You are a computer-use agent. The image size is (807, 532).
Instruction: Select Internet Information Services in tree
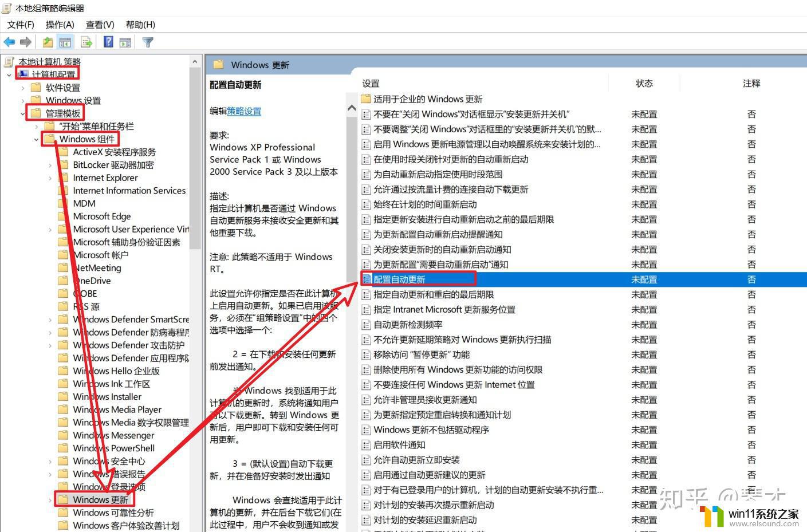[x=129, y=190]
